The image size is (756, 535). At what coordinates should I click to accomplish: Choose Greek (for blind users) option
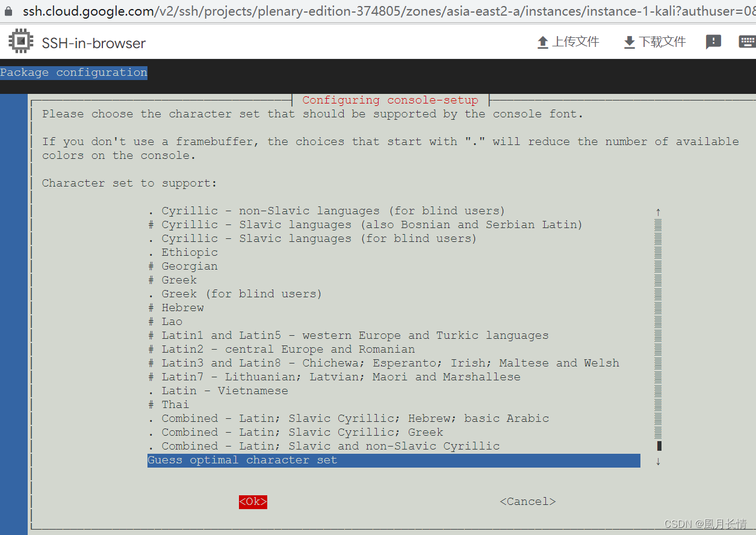pos(235,294)
